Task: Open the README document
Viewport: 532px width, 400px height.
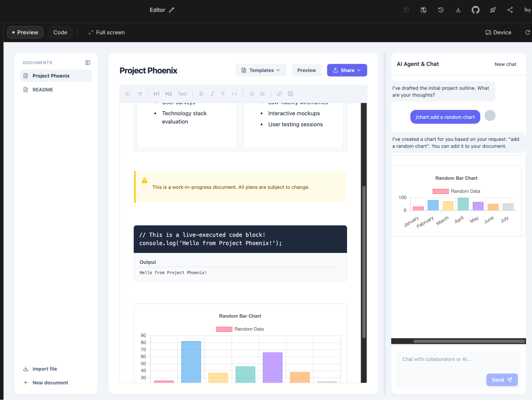Action: point(43,90)
